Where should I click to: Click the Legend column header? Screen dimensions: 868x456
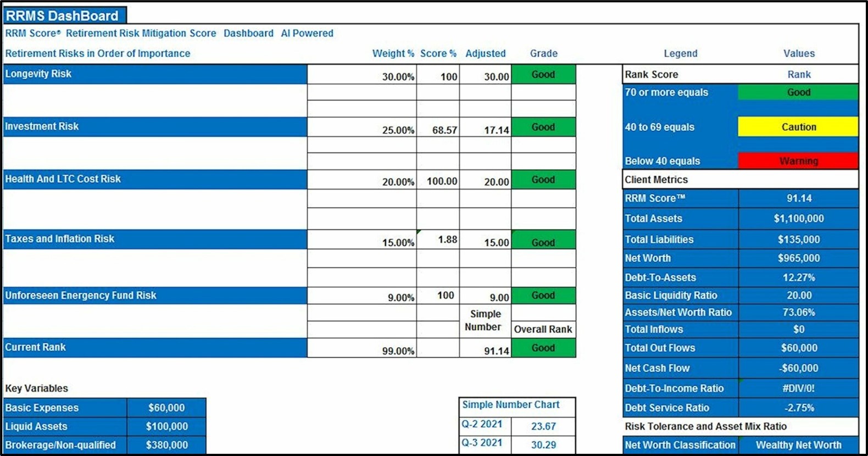(x=680, y=53)
